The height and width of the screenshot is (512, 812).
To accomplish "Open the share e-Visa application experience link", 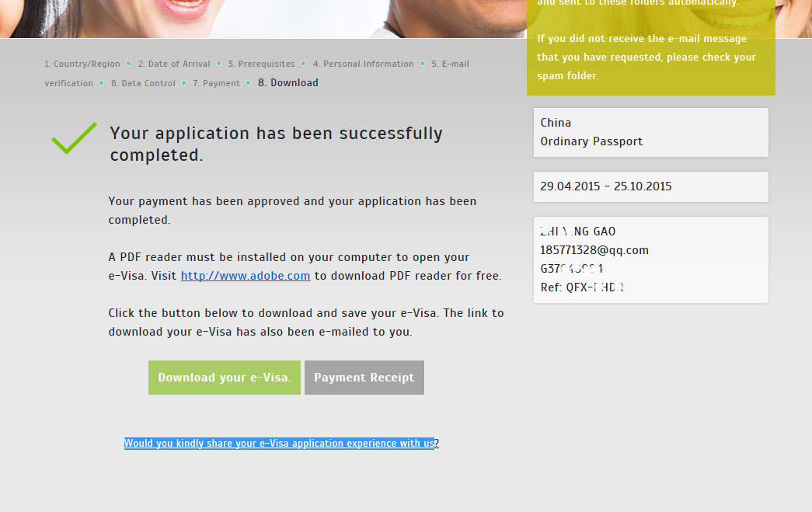I will [x=281, y=444].
